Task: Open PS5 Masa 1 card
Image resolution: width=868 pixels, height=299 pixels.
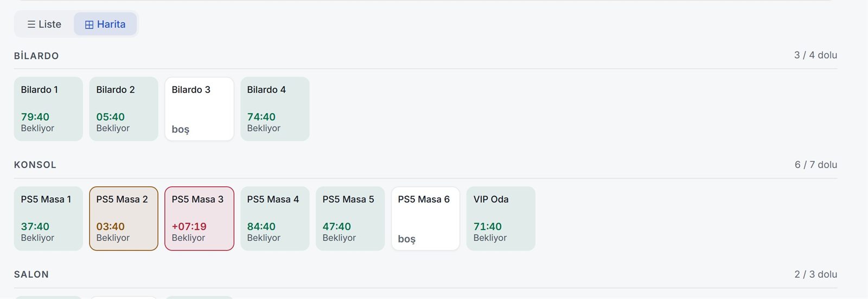Action: 48,219
